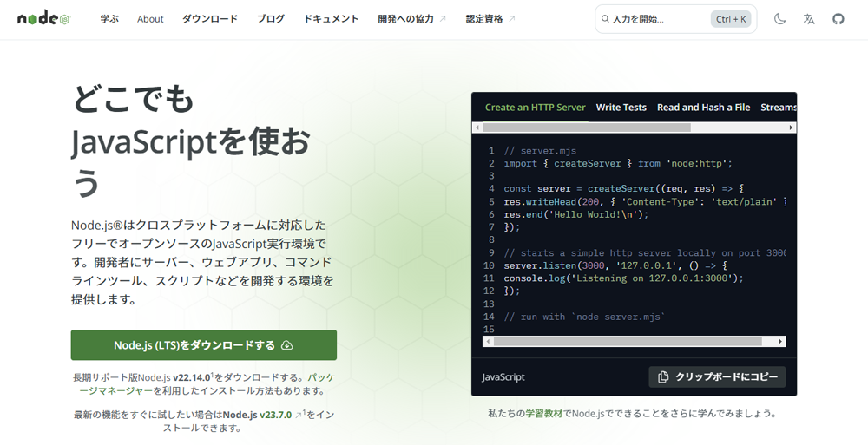Open the 学ぶ menu item
Screen dimensions: 868x445
[x=109, y=19]
